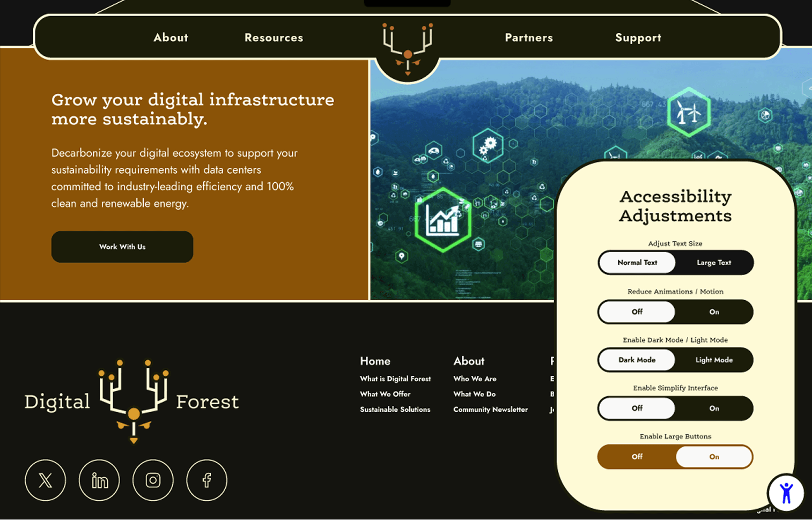Click the Reduce Animations / Motion label
Viewport: 812px width, 520px height.
[675, 292]
